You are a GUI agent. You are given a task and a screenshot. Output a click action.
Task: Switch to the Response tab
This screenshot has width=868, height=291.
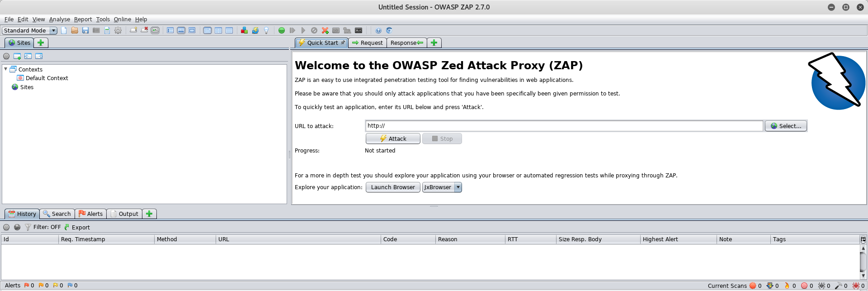pyautogui.click(x=407, y=43)
